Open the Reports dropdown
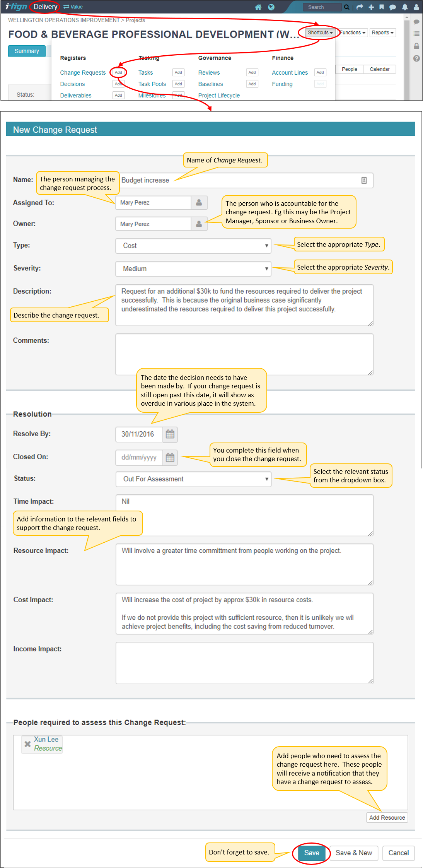The width and height of the screenshot is (423, 868). (x=383, y=32)
